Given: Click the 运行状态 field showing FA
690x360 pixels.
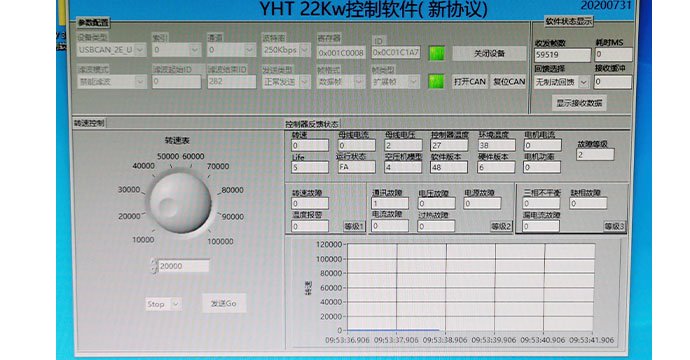Looking at the screenshot, I should (x=356, y=167).
